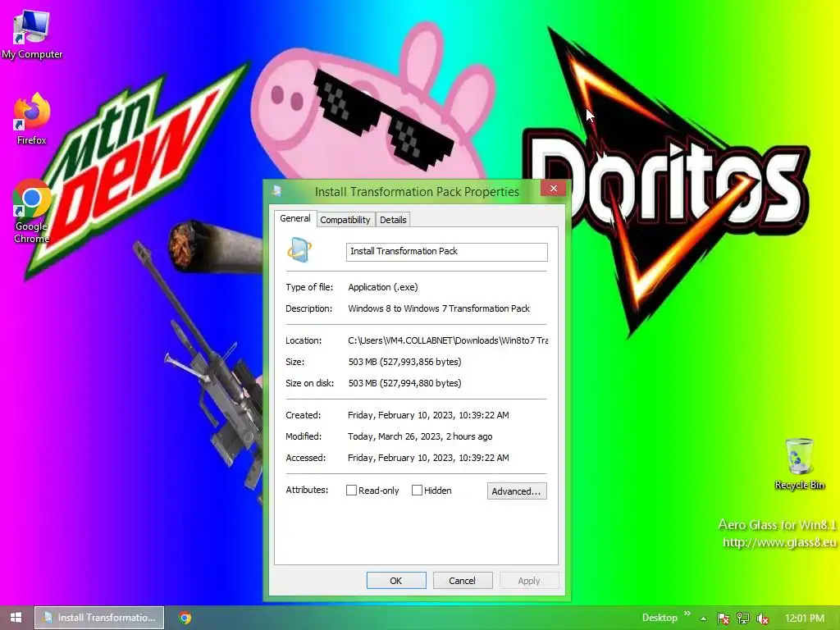The width and height of the screenshot is (840, 630).
Task: Switch to the General tab
Action: pos(295,218)
